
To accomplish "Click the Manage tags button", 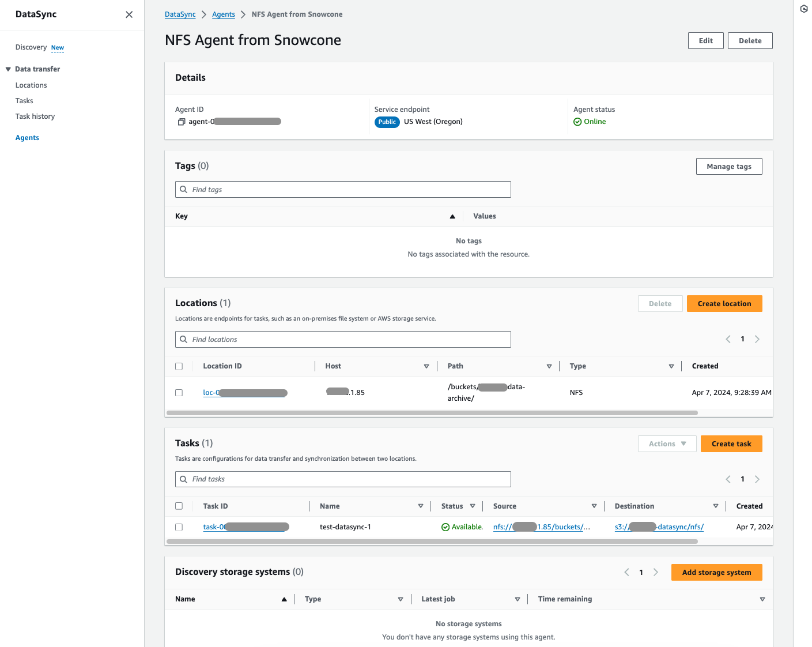I will (729, 167).
